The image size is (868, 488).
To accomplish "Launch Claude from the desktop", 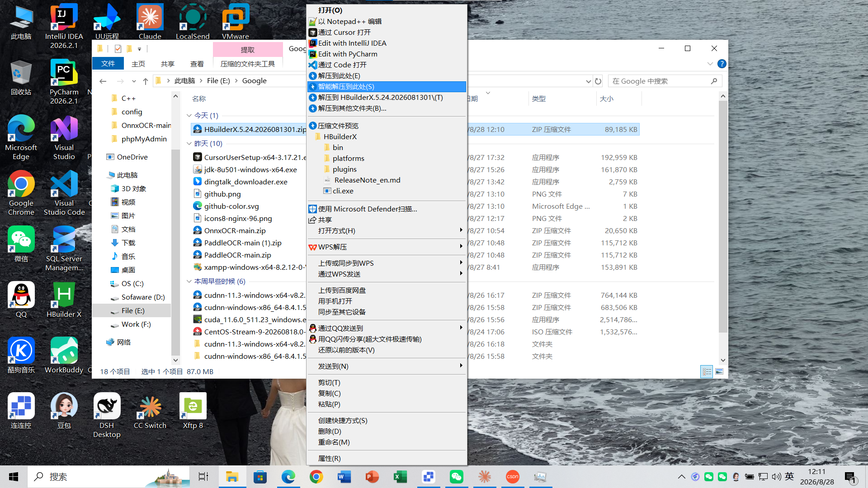I will (150, 22).
